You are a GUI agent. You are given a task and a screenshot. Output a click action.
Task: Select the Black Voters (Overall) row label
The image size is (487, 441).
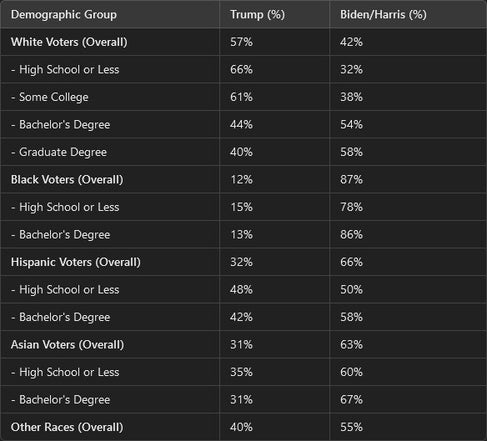tap(67, 180)
